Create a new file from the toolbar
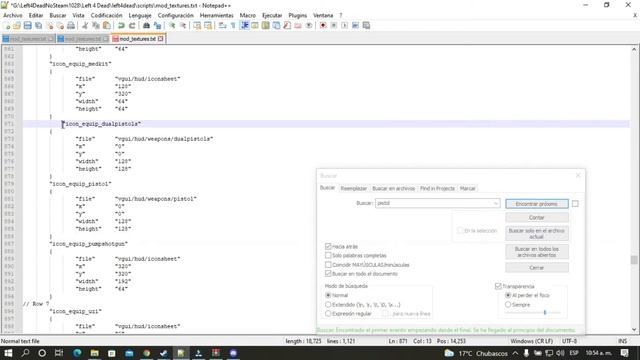 point(7,25)
